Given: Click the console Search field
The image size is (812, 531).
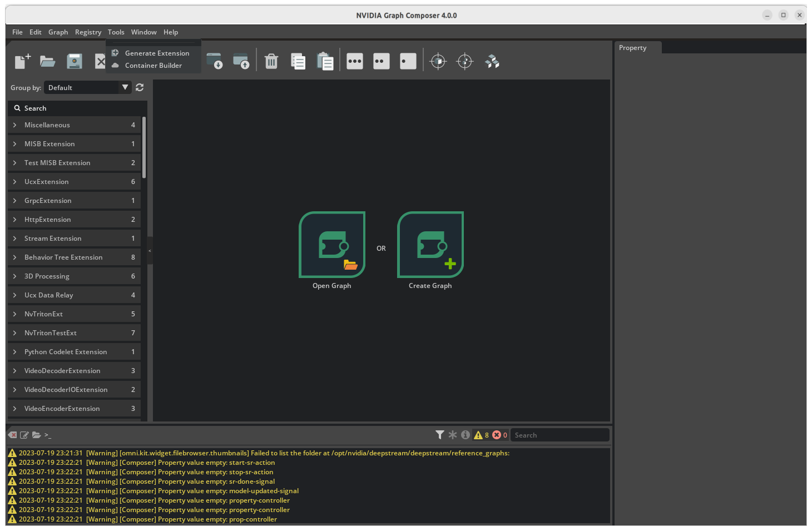Looking at the screenshot, I should coord(560,435).
